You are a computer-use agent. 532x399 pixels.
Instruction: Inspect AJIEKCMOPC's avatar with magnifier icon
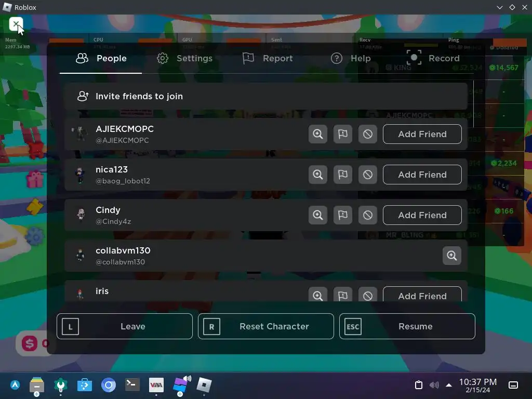pos(318,134)
